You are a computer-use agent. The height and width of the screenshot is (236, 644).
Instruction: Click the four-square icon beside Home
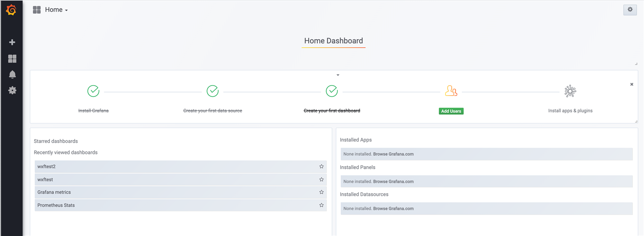37,9
